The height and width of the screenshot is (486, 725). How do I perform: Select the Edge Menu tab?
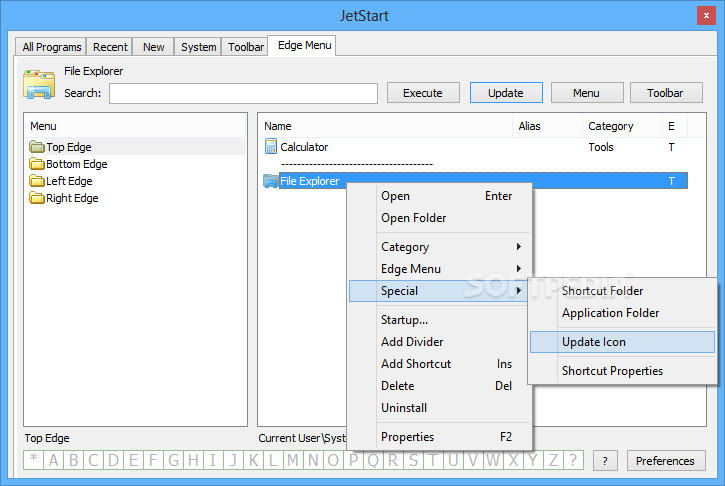tap(304, 45)
